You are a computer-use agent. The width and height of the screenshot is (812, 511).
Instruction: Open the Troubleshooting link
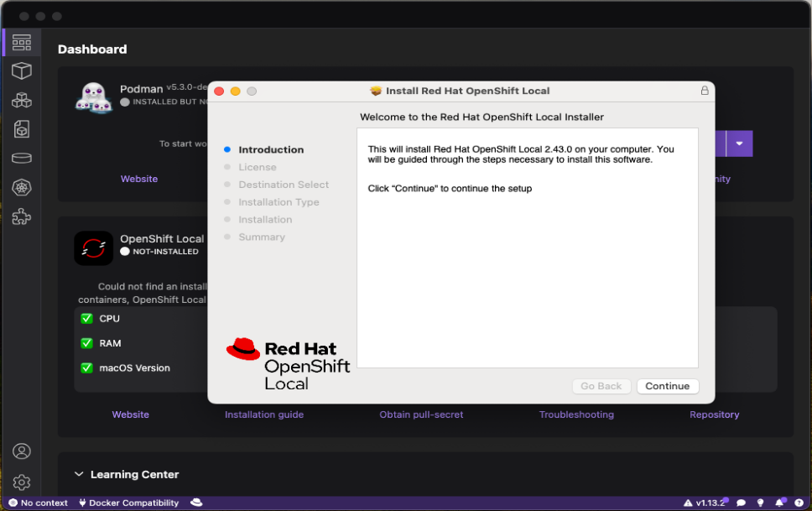click(x=576, y=415)
